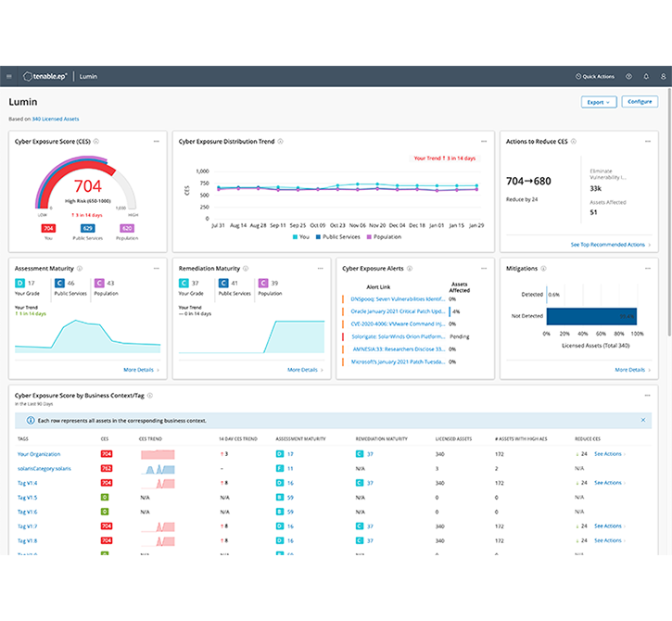Screen dimensions: 672x621
Task: Show info for CES by Business Context/Tag
Action: click(x=150, y=396)
